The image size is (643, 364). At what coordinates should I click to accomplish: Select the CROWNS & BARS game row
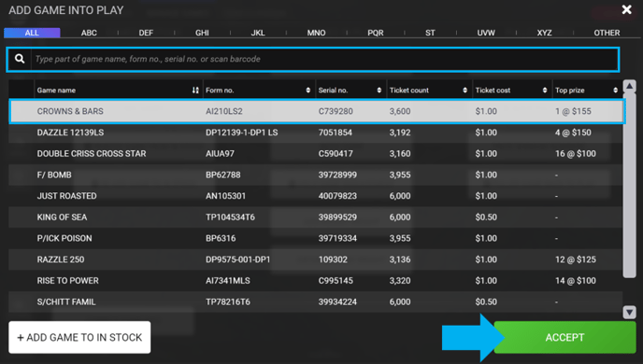[317, 111]
